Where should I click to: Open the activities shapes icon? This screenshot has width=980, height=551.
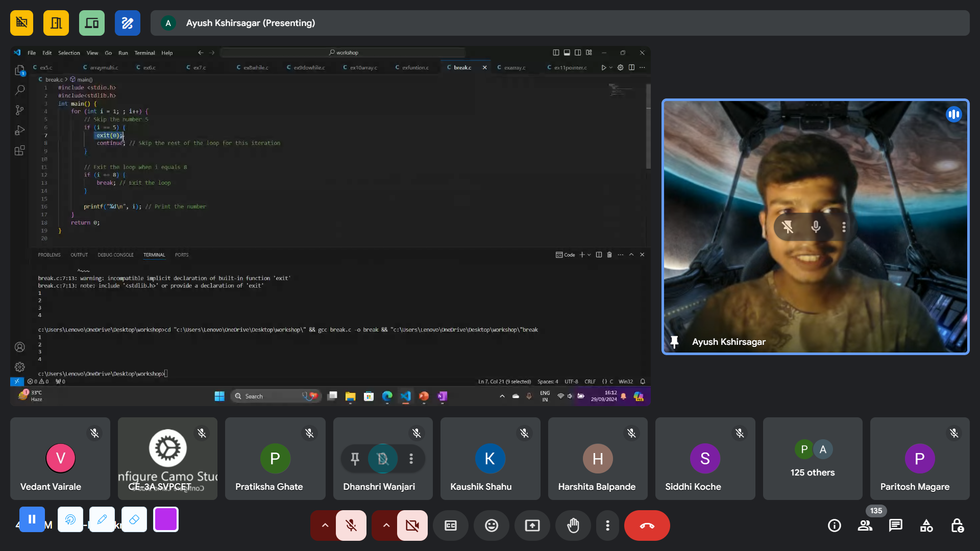926,525
